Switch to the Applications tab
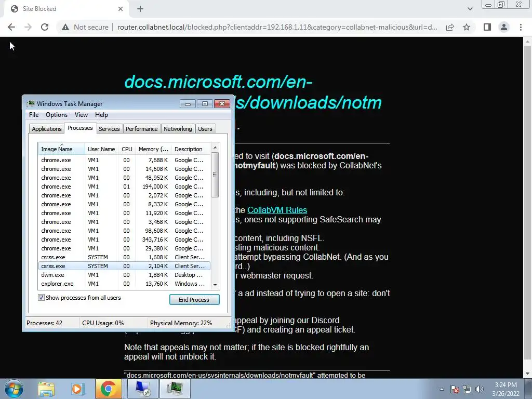 [x=46, y=129]
